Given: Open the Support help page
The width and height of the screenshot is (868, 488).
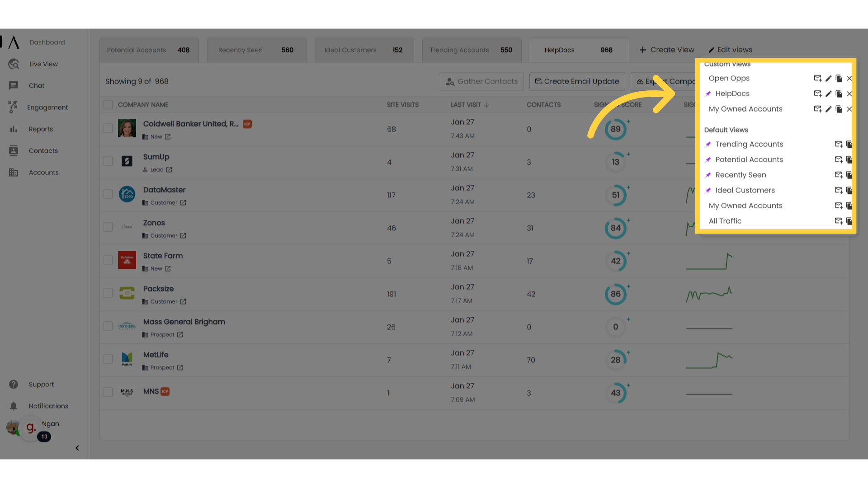Looking at the screenshot, I should pyautogui.click(x=41, y=385).
